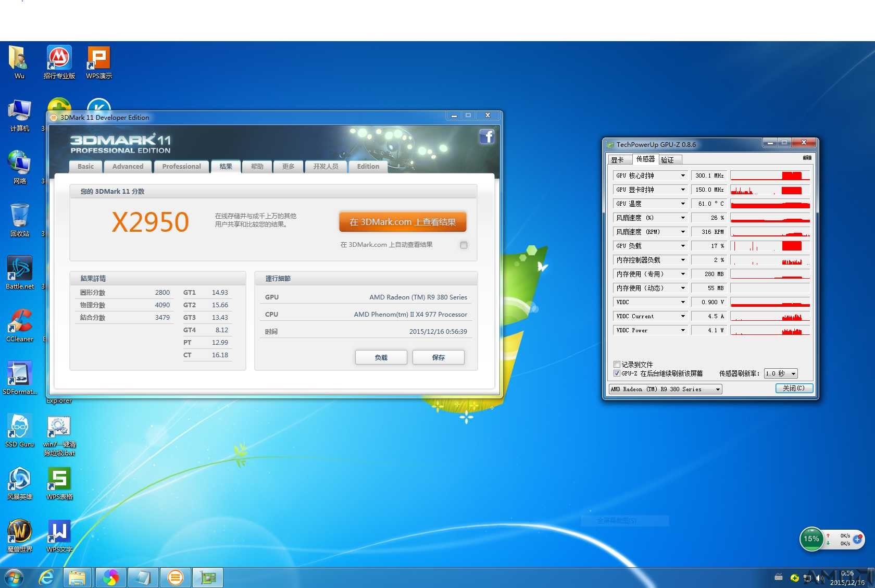This screenshot has height=588, width=875.
Task: Click the GPU 核心时钟 sensor graph
Action: 770,176
